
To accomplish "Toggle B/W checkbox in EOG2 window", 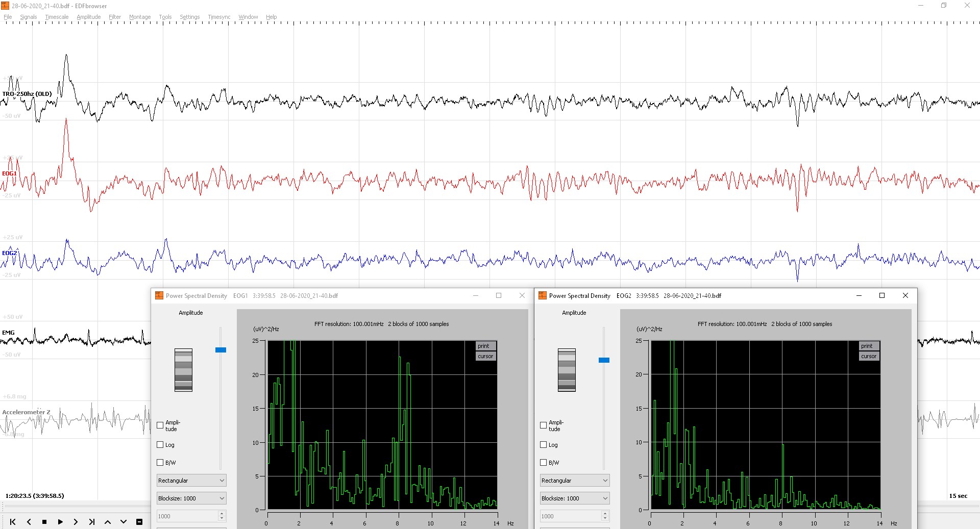I will point(544,463).
